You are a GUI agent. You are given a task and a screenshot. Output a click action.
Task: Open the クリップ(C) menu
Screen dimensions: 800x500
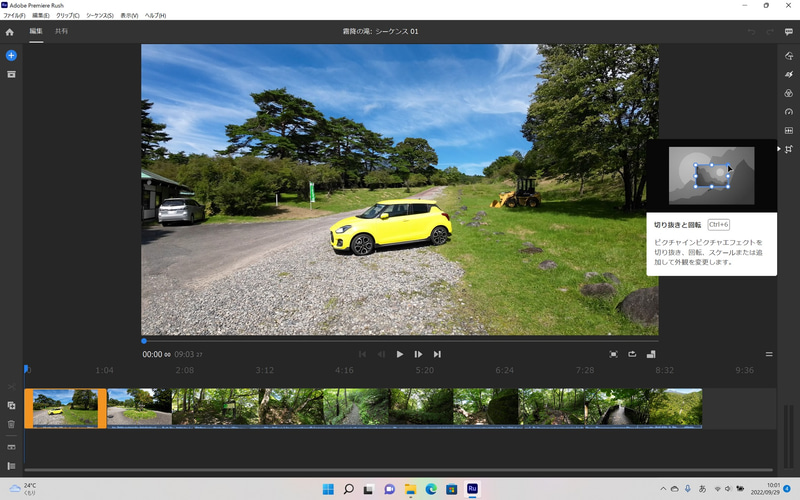coord(67,16)
